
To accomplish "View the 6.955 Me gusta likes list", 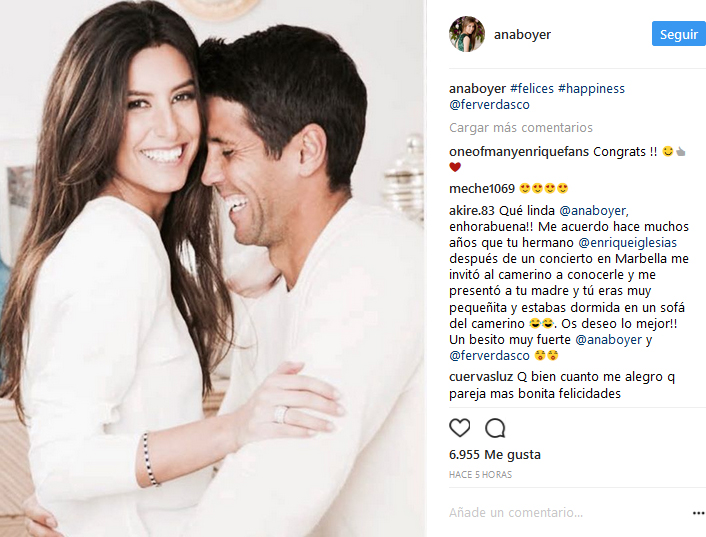I will click(x=495, y=455).
